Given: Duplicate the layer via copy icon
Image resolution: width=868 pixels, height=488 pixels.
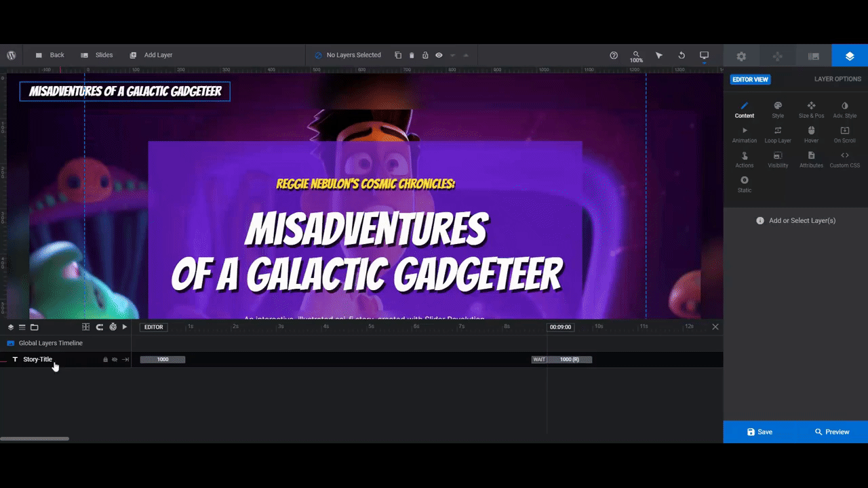Looking at the screenshot, I should pyautogui.click(x=398, y=56).
